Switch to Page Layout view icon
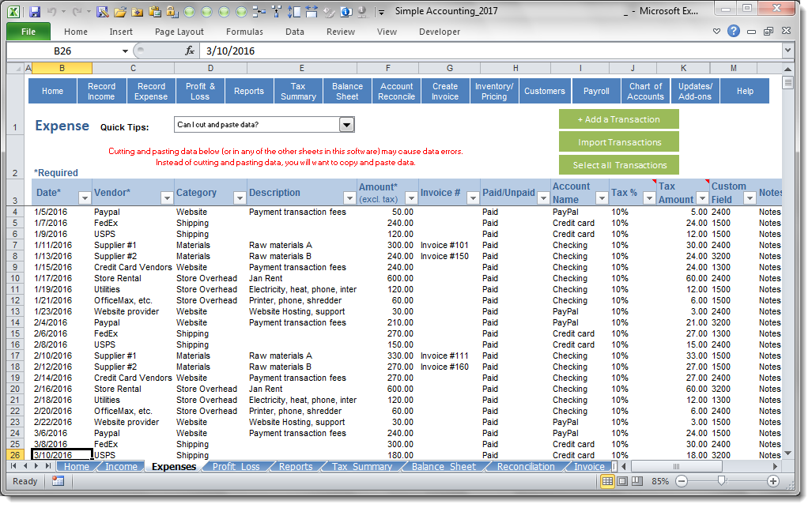The width and height of the screenshot is (812, 508). [622, 481]
